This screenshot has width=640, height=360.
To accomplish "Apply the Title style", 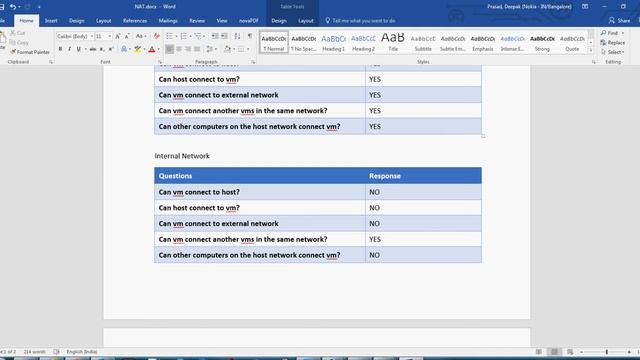I will pyautogui.click(x=393, y=42).
